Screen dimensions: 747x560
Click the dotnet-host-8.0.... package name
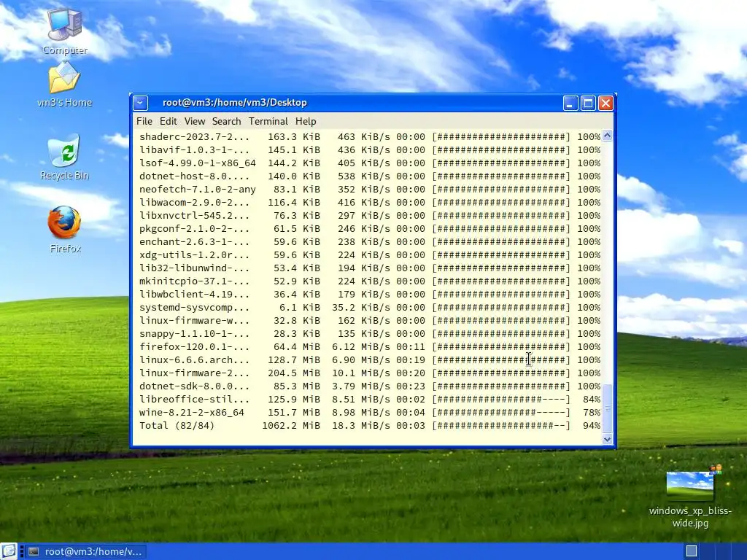point(194,176)
